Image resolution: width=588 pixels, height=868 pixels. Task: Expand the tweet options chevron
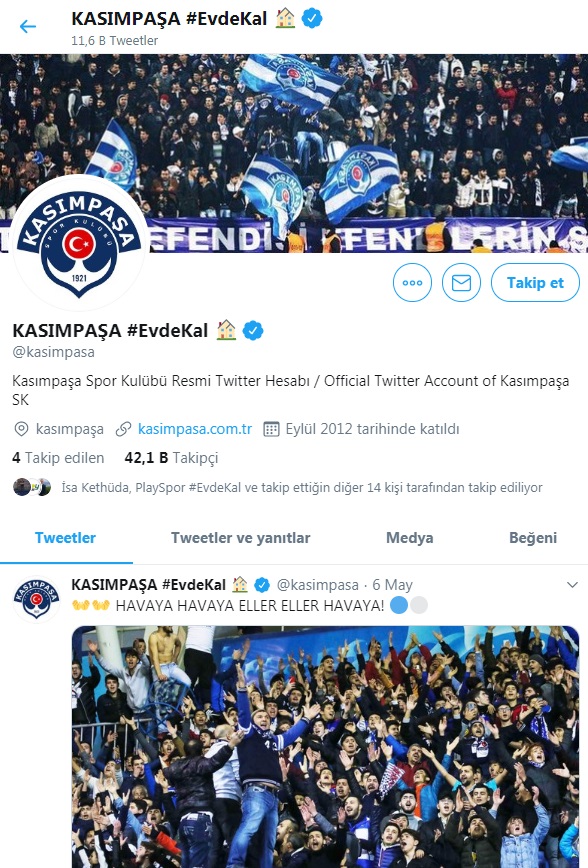pyautogui.click(x=572, y=585)
